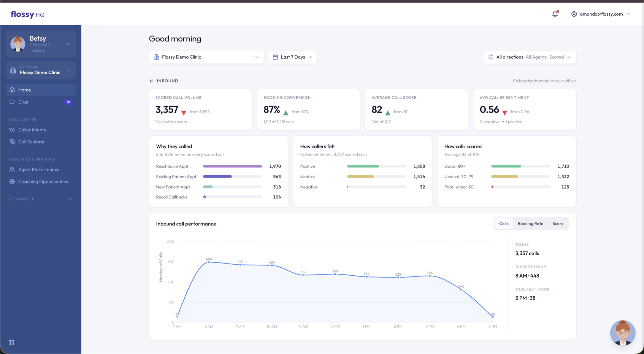Image resolution: width=644 pixels, height=354 pixels.
Task: Click the Caller Intents tag icon
Action: [x=12, y=130]
